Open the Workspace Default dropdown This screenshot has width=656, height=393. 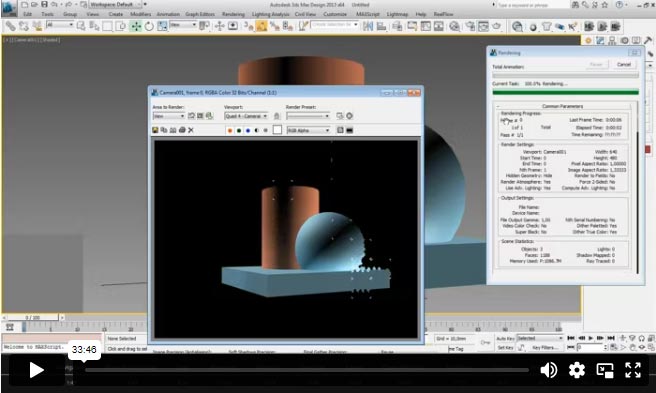coord(116,5)
